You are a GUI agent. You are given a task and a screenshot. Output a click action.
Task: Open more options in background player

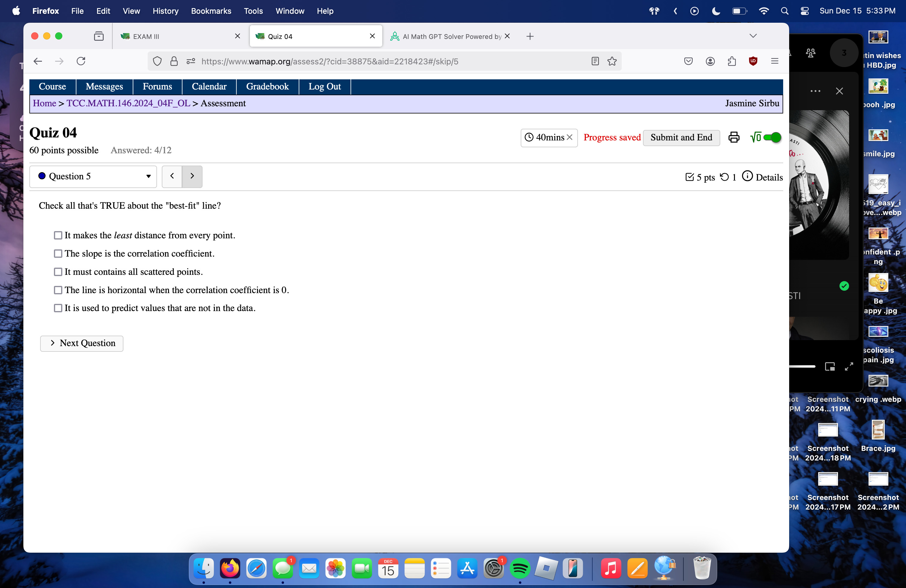(x=816, y=91)
